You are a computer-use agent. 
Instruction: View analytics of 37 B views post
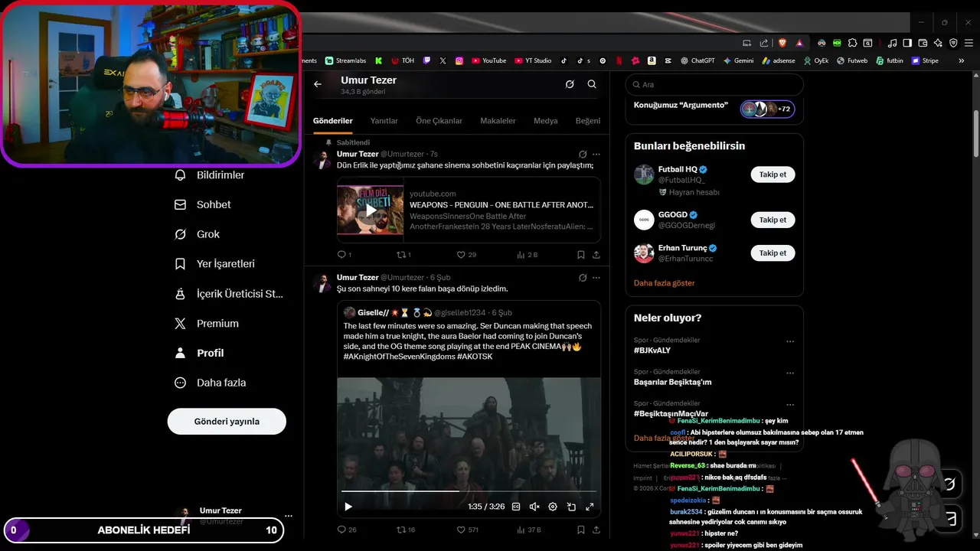pyautogui.click(x=529, y=530)
